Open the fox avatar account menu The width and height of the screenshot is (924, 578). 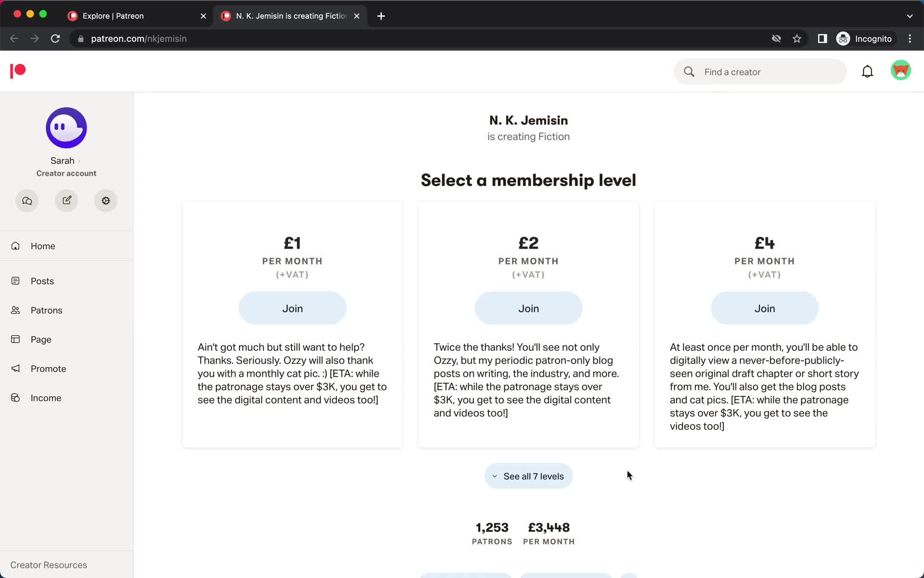tap(900, 70)
